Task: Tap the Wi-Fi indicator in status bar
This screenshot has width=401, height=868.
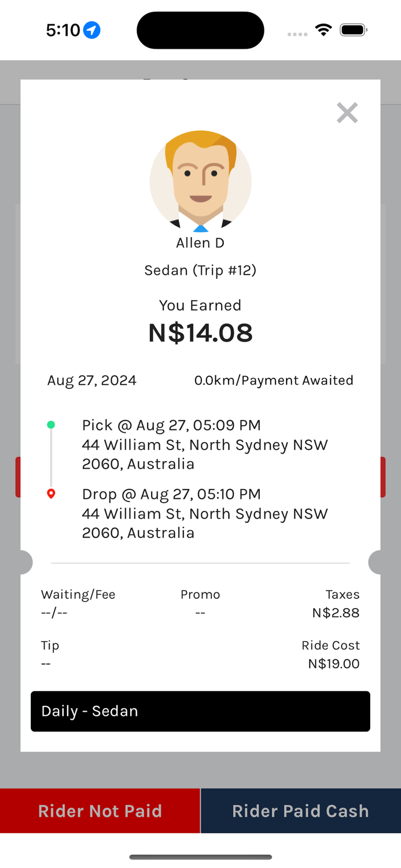Action: tap(323, 30)
